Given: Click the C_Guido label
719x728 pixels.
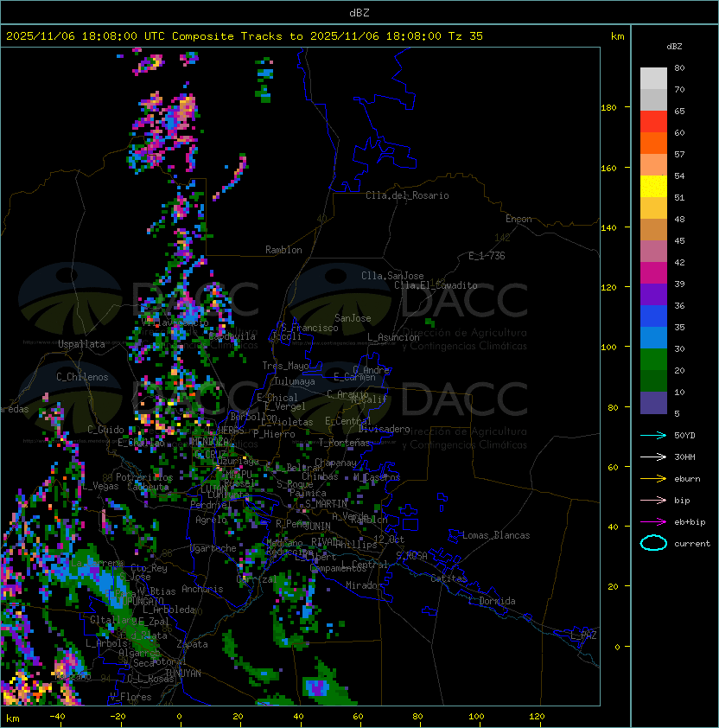Looking at the screenshot, I should click(x=105, y=430).
